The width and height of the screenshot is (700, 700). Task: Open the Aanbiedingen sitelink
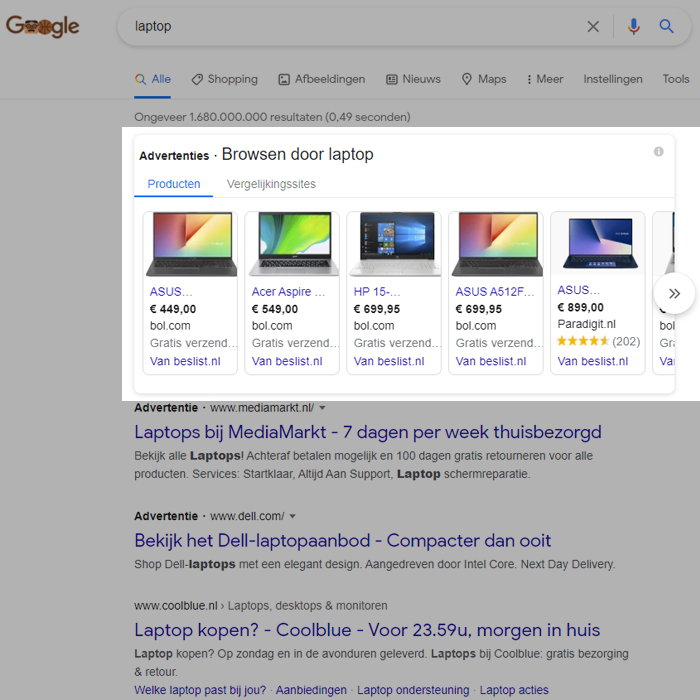click(x=311, y=690)
